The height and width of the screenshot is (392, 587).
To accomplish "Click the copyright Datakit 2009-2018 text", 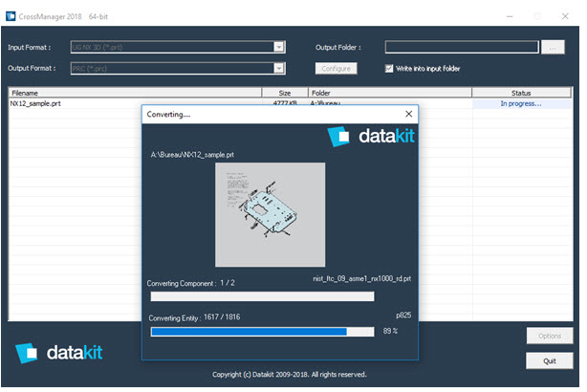I will [x=290, y=375].
